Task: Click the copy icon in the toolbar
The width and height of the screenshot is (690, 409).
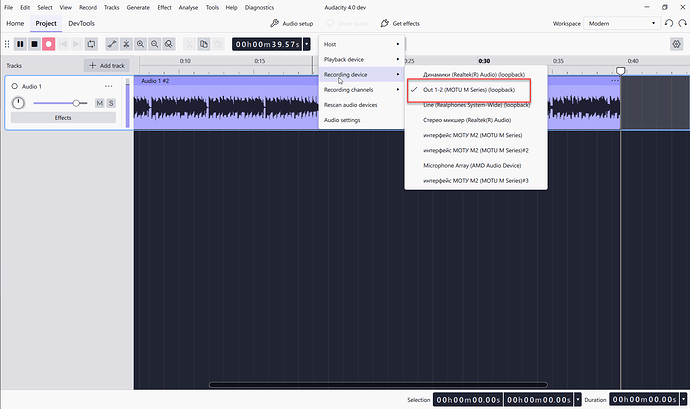Action: coord(204,44)
